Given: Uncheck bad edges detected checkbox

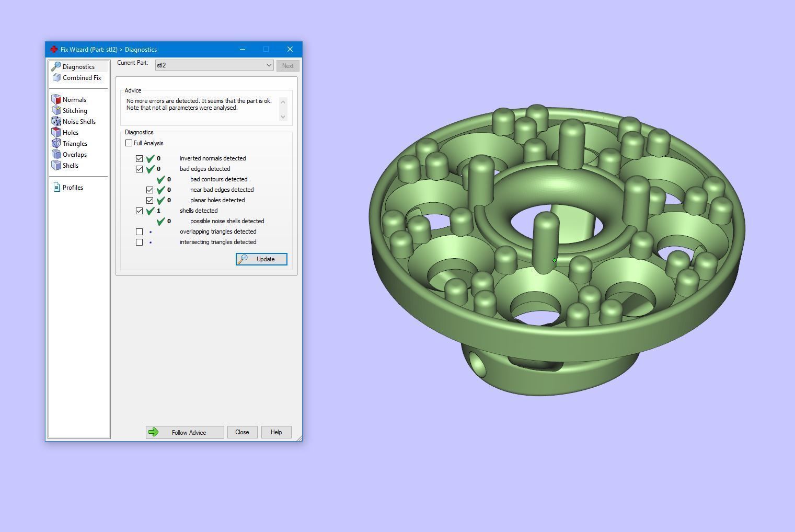Looking at the screenshot, I should coord(139,169).
